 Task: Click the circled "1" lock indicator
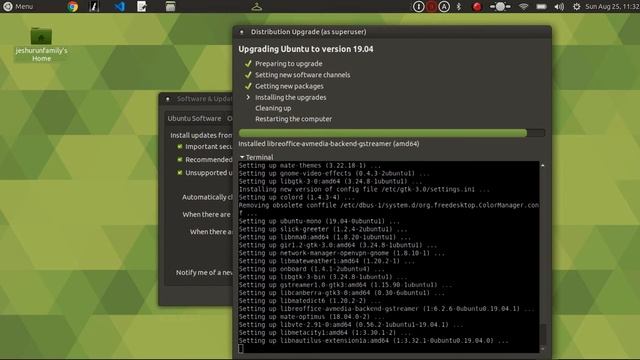418,7
